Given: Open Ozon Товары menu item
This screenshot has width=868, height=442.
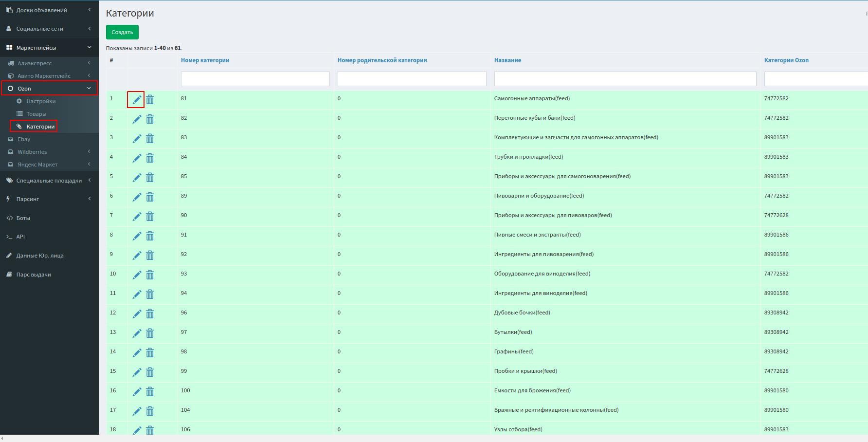Looking at the screenshot, I should [x=36, y=114].
